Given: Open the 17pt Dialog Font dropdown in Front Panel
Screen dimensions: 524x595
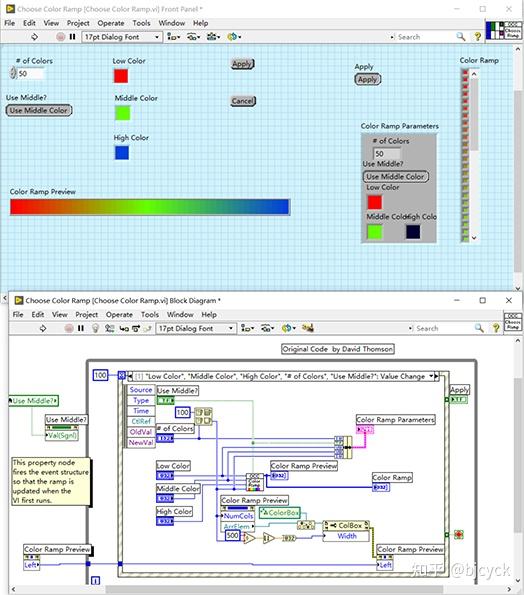Looking at the screenshot, I should (122, 37).
